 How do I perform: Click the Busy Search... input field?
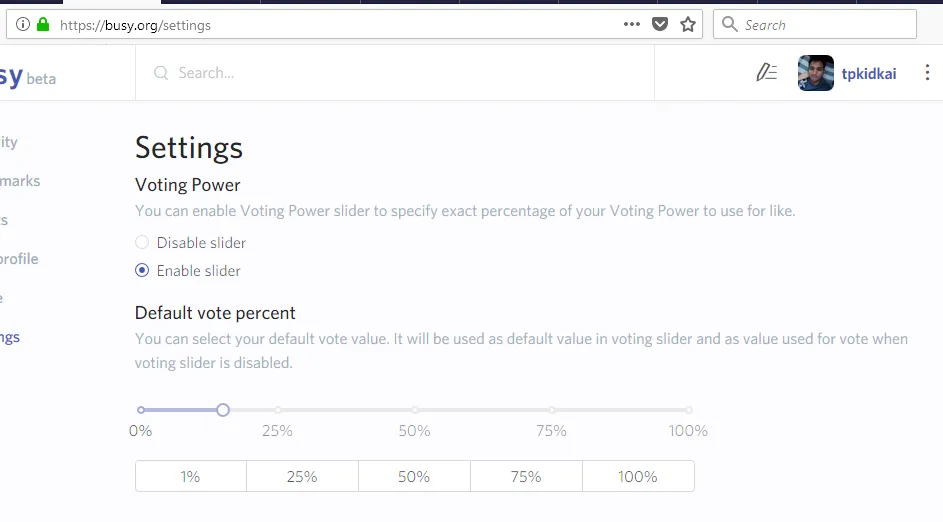click(x=395, y=73)
